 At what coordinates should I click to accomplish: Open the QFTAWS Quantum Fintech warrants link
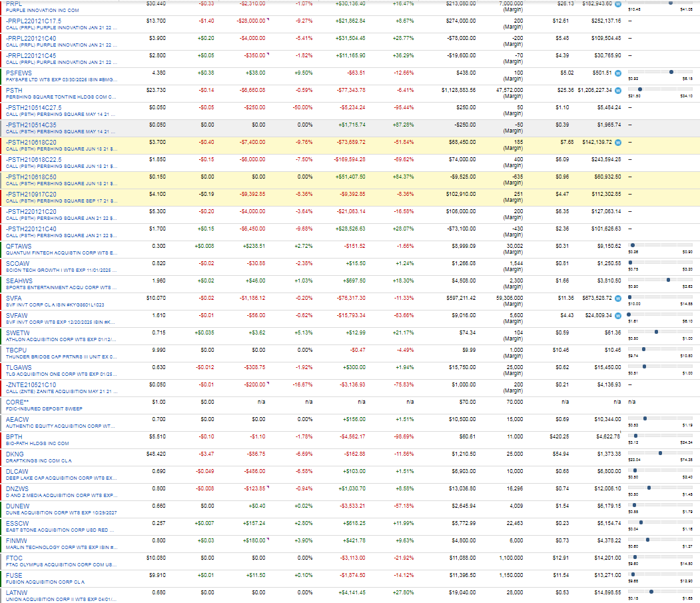click(19, 246)
